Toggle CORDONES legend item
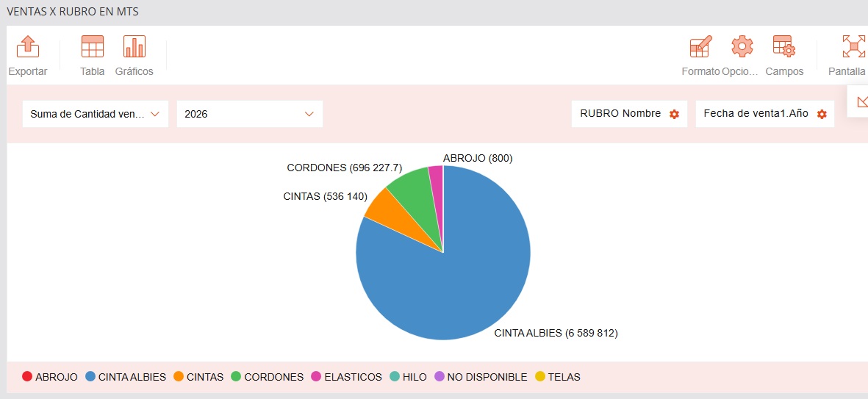Screen dimensions: 868x399 [x=267, y=377]
